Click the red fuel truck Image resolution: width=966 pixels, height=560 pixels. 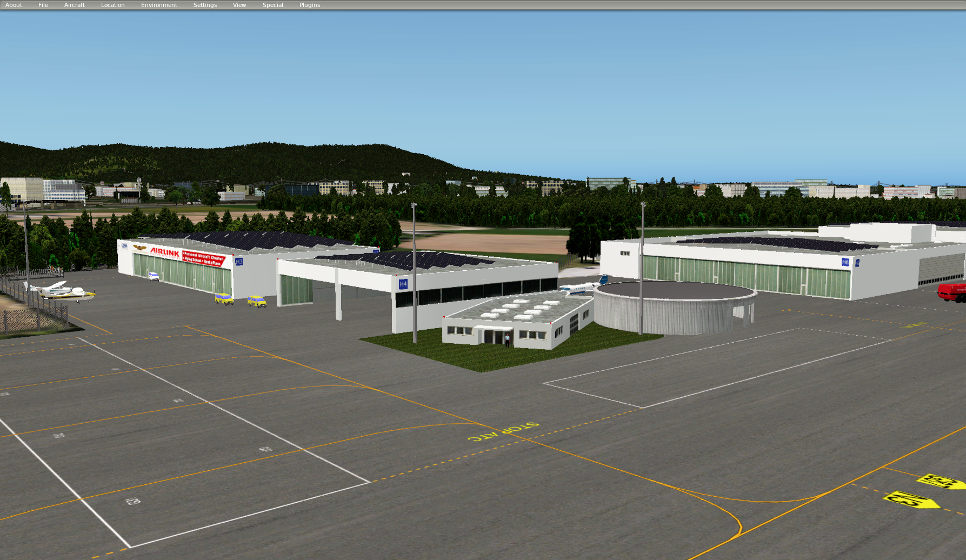click(x=952, y=292)
